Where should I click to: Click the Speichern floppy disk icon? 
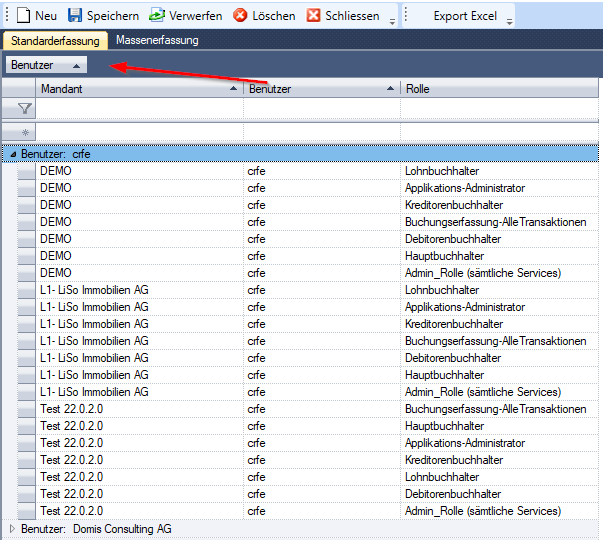tap(75, 16)
